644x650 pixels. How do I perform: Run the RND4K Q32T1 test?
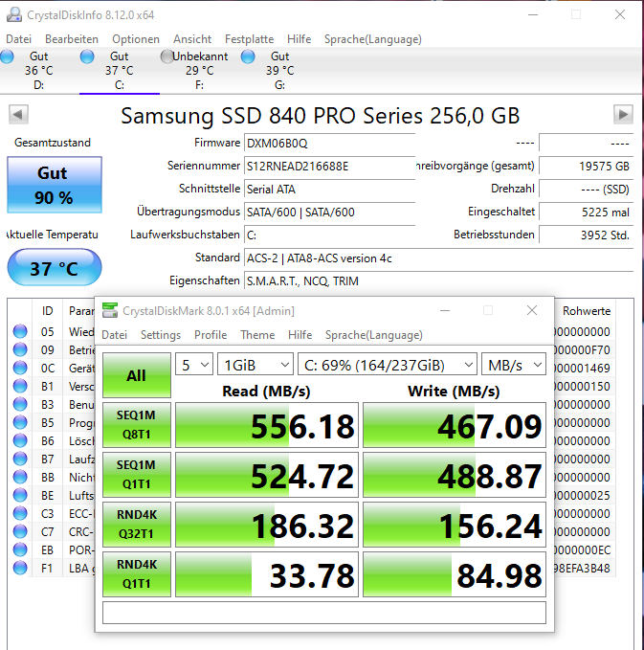(136, 525)
